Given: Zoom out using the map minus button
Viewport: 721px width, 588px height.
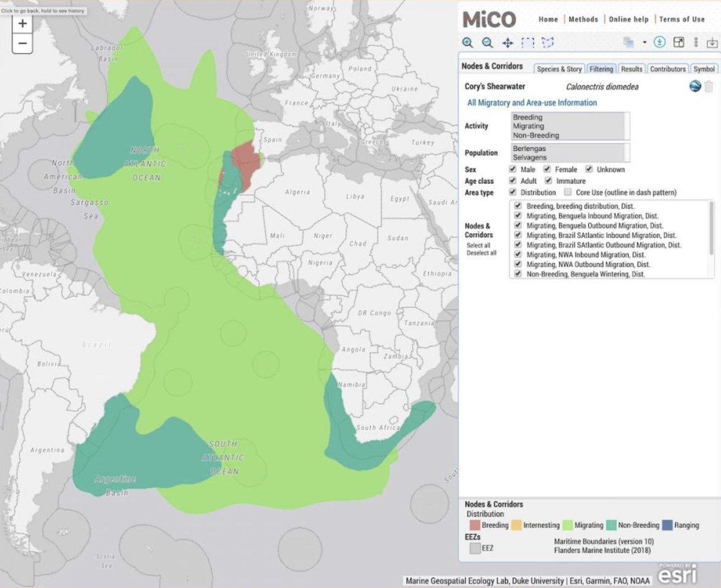Looking at the screenshot, I should (22, 43).
